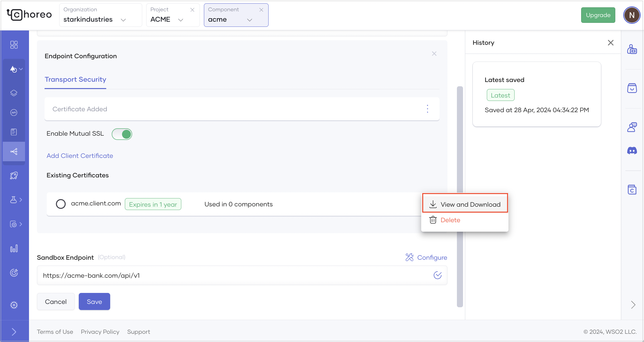Open the Settings gear in left sidebar

tap(14, 305)
